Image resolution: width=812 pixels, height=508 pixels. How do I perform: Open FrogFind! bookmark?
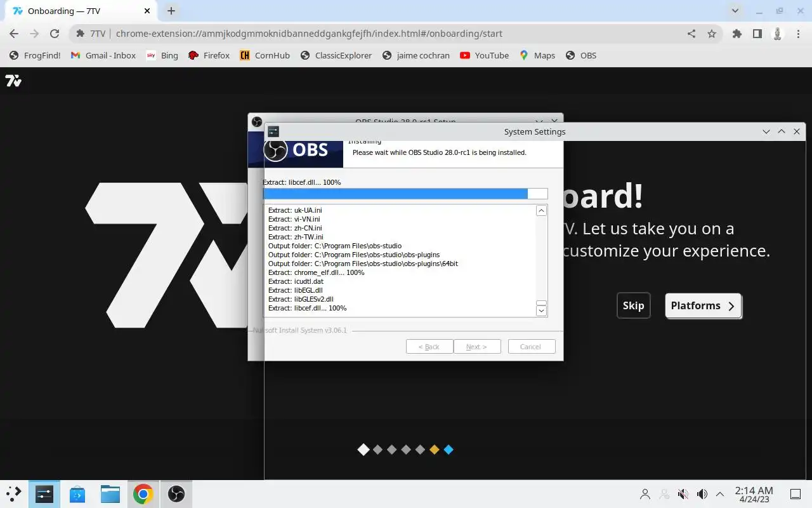click(35, 55)
